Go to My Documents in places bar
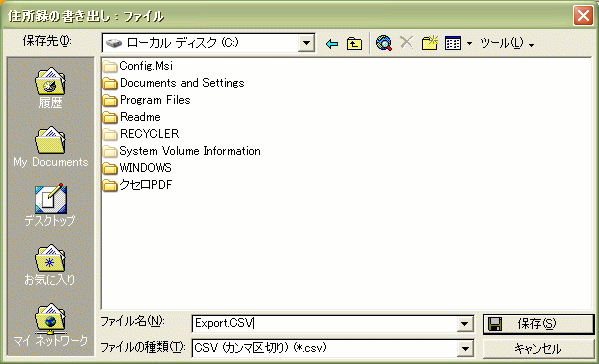Viewport: 599px width, 364px height. 50,147
